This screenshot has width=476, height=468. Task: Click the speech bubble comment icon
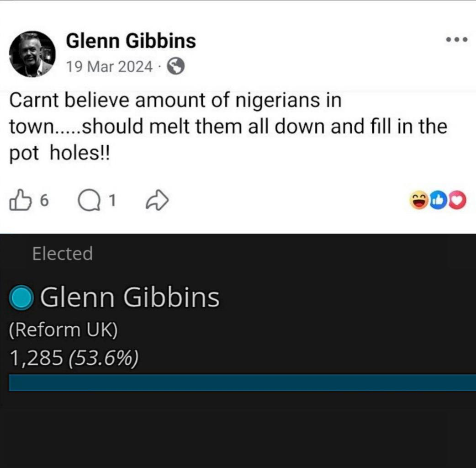[89, 200]
